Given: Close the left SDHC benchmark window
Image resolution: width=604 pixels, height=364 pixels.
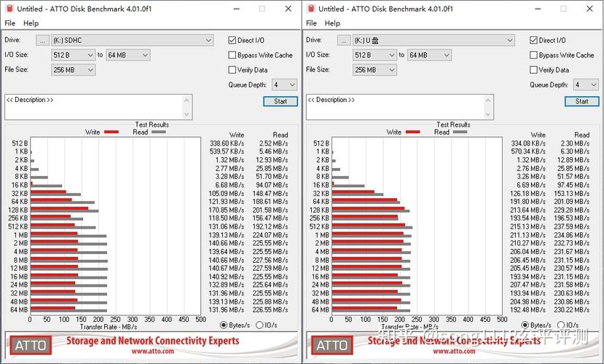Looking at the screenshot, I should (288, 9).
